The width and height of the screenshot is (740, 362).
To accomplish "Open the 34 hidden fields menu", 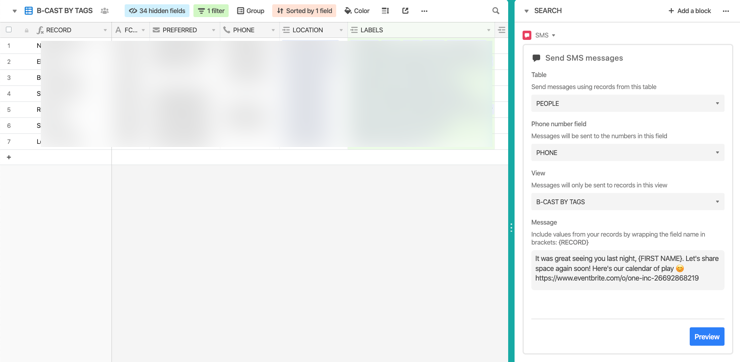I will coord(157,10).
